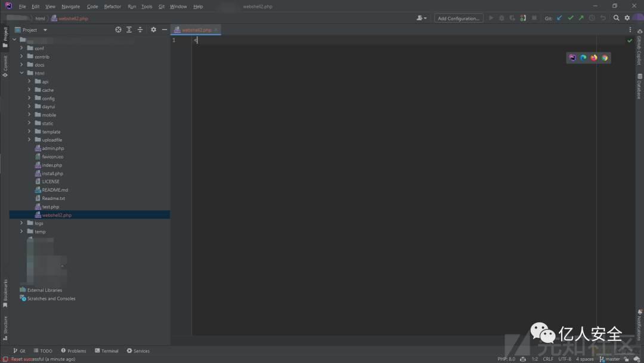This screenshot has width=644, height=363.
Task: Expand the conf folder
Action: (x=21, y=48)
